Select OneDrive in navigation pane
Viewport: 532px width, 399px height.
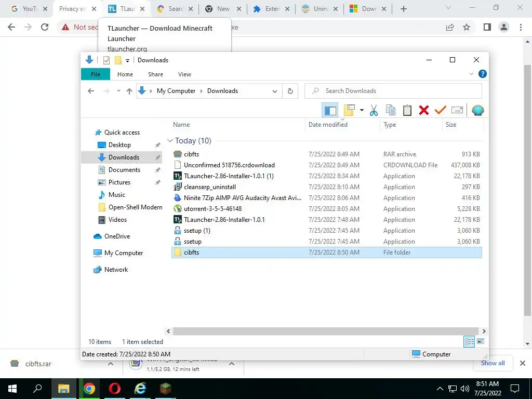117,236
